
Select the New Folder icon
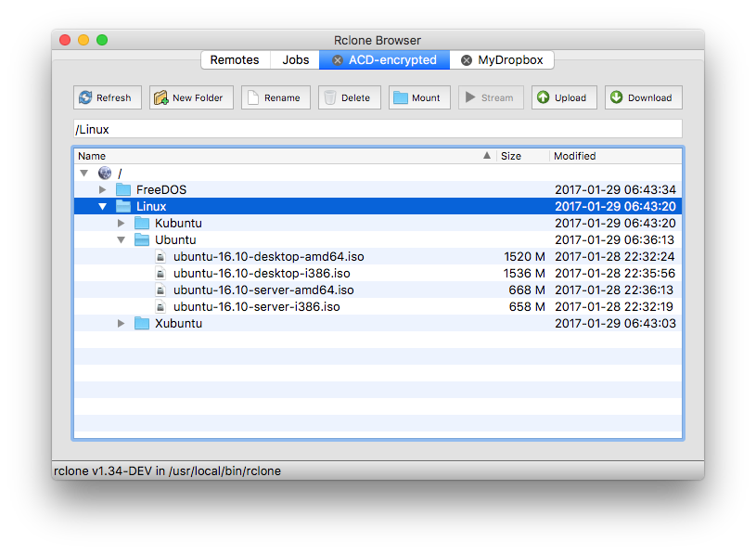pos(160,97)
